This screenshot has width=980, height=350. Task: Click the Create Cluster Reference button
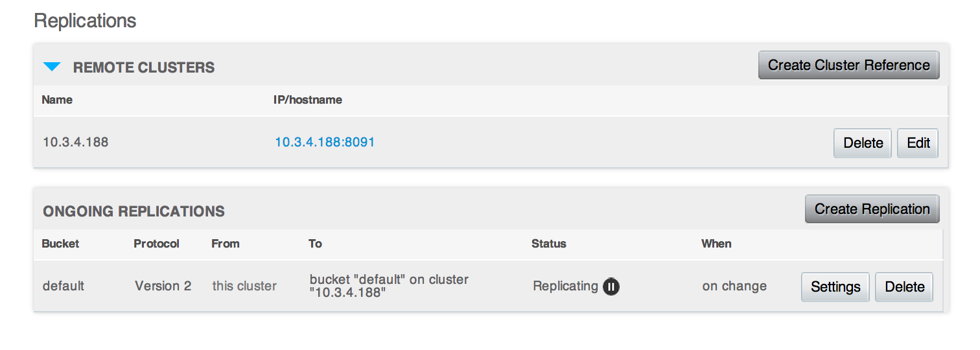848,65
